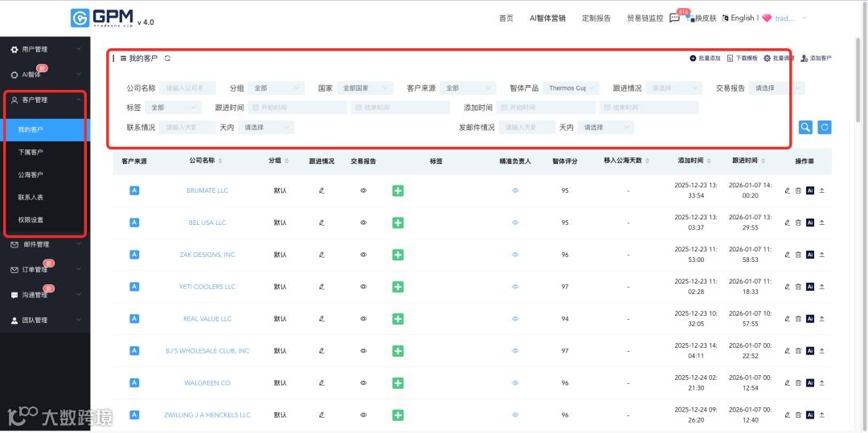Screen dimensions: 868x433
Task: Click 批量调整 gear option
Action: coord(779,58)
